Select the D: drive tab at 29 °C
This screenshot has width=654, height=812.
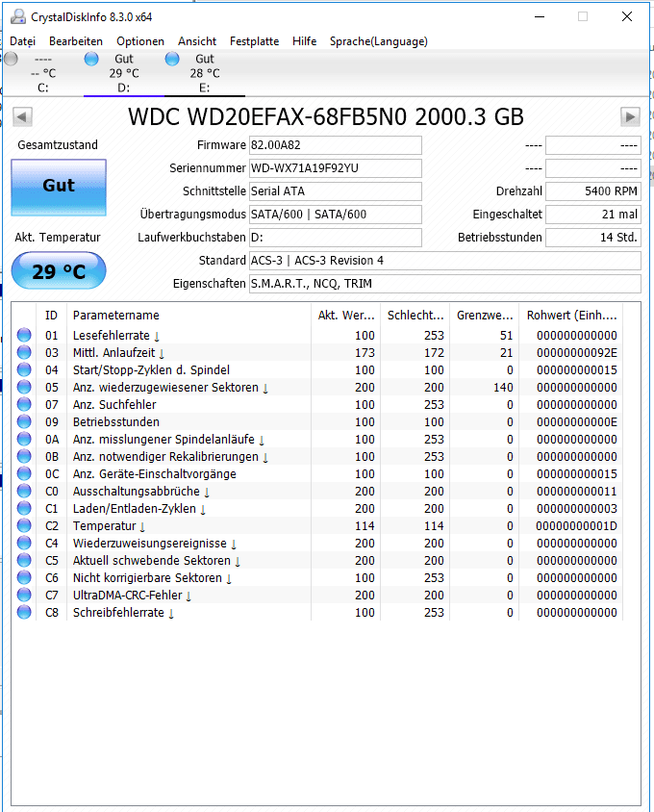pos(124,73)
